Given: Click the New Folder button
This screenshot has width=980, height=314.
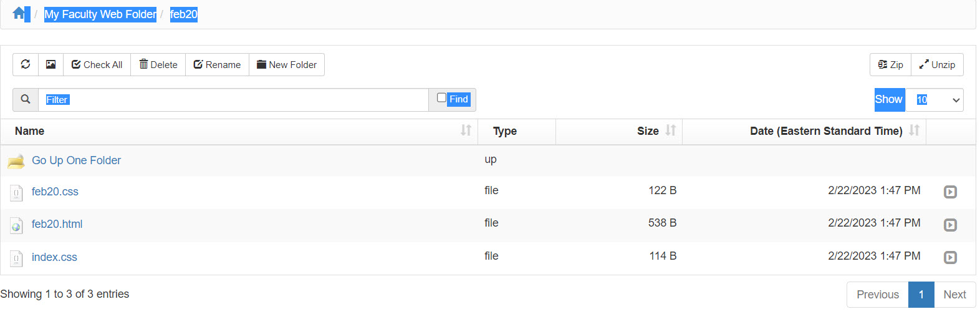Looking at the screenshot, I should coord(287,64).
